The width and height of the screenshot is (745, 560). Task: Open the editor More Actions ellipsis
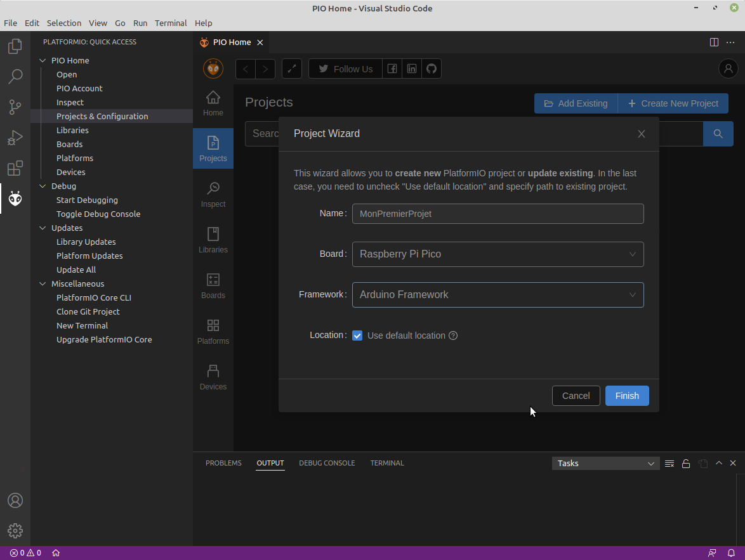coord(730,42)
